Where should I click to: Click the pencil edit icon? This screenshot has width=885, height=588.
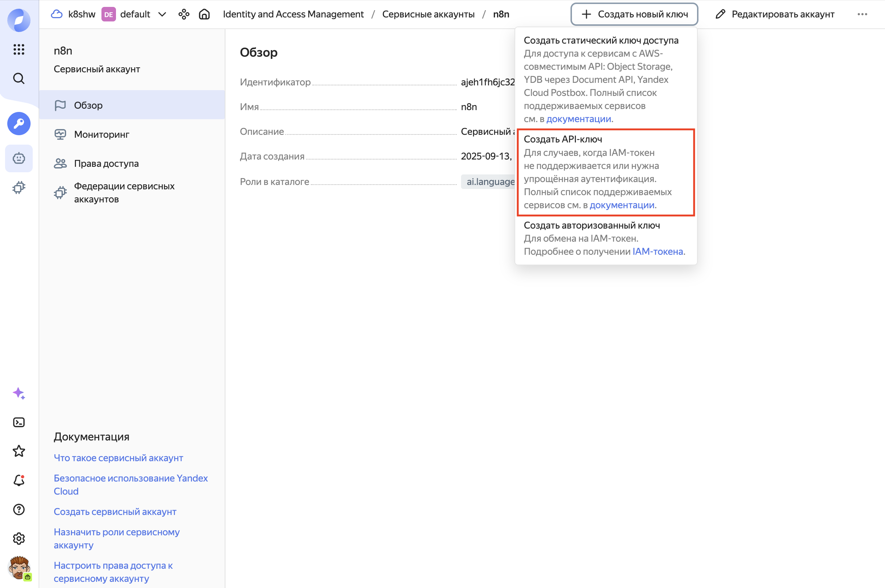point(720,14)
